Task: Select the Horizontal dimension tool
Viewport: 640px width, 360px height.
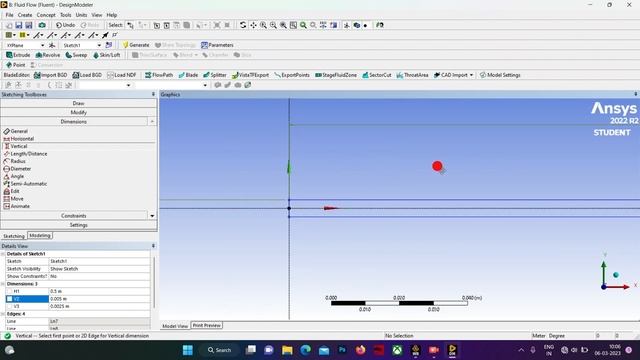Action: coord(19,139)
